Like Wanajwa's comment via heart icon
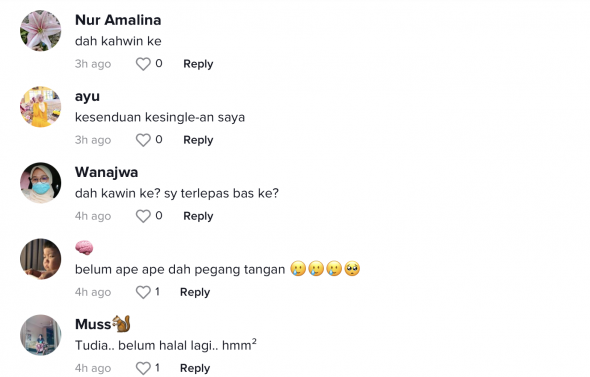 143,216
